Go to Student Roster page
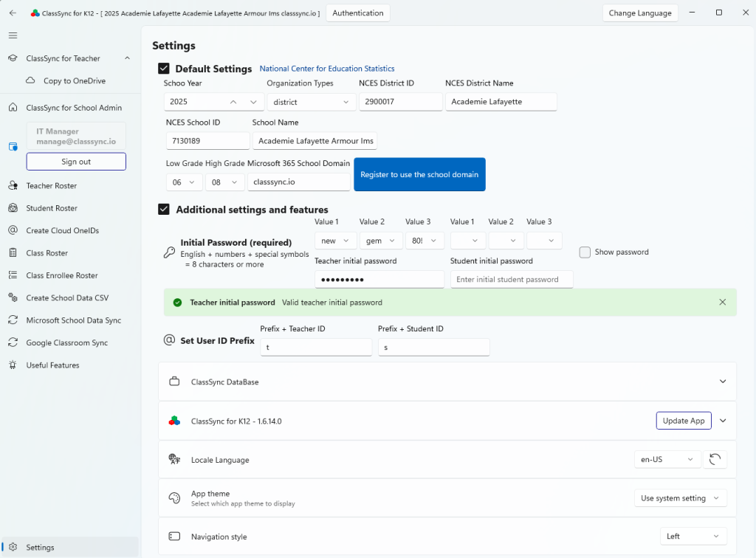Viewport: 756px width, 558px height. (x=52, y=208)
